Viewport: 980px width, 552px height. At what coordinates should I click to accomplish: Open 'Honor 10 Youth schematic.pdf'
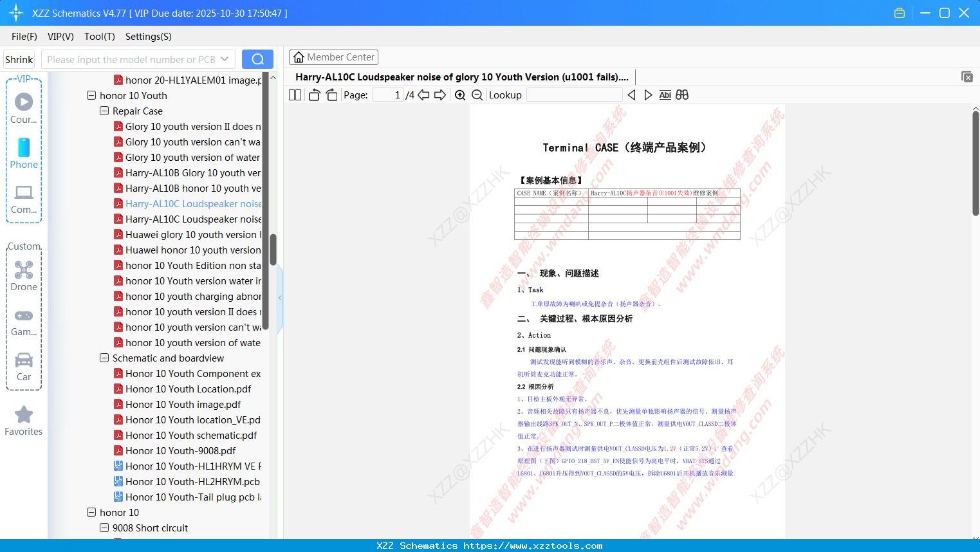click(185, 436)
